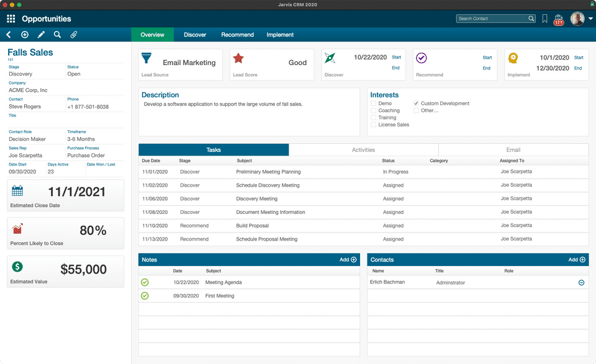
Task: Click the Company field ACME Corp, Inc
Action: pyautogui.click(x=66, y=91)
